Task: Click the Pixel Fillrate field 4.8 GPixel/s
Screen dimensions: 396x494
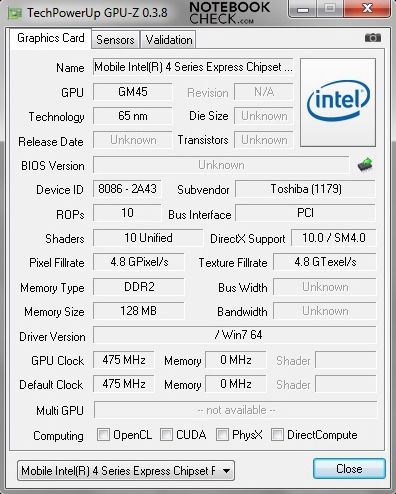Action: (139, 262)
